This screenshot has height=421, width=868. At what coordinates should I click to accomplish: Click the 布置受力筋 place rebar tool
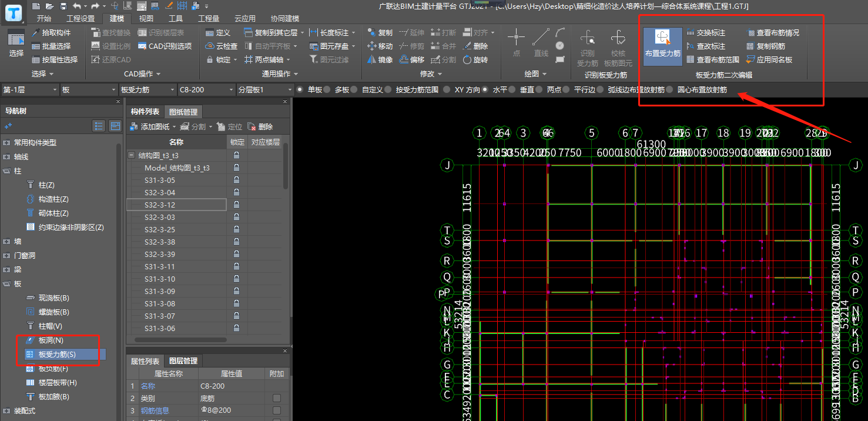coord(663,45)
